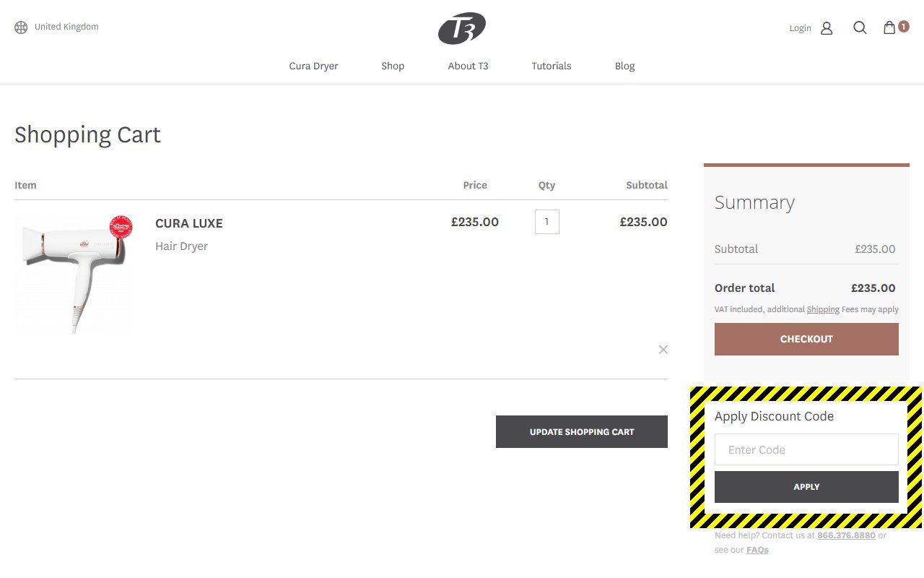This screenshot has width=924, height=578.
Task: Click the user account icon
Action: 827,28
